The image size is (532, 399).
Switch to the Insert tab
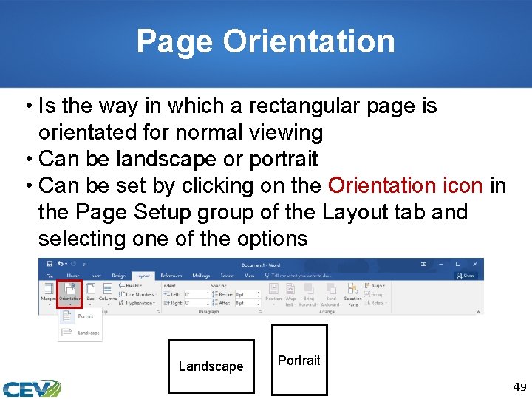click(x=96, y=276)
